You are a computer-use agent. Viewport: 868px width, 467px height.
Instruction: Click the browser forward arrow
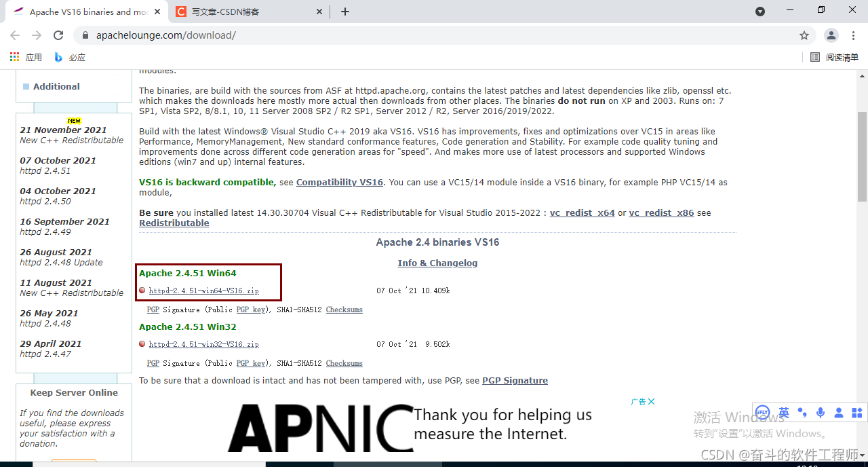point(37,35)
